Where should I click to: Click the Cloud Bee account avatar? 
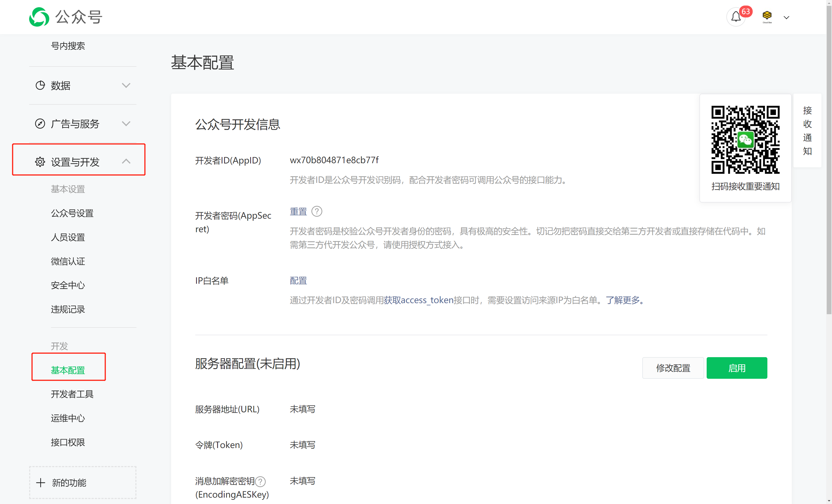pyautogui.click(x=767, y=17)
